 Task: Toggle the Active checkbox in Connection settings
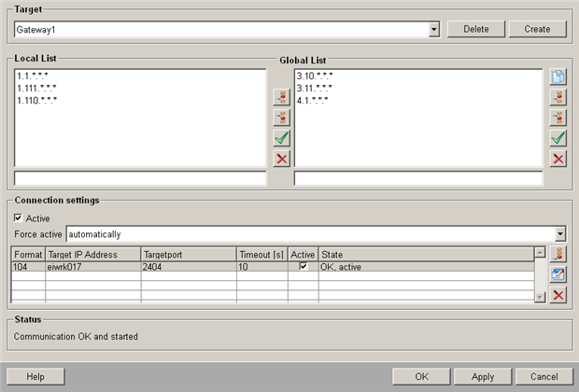pos(19,218)
